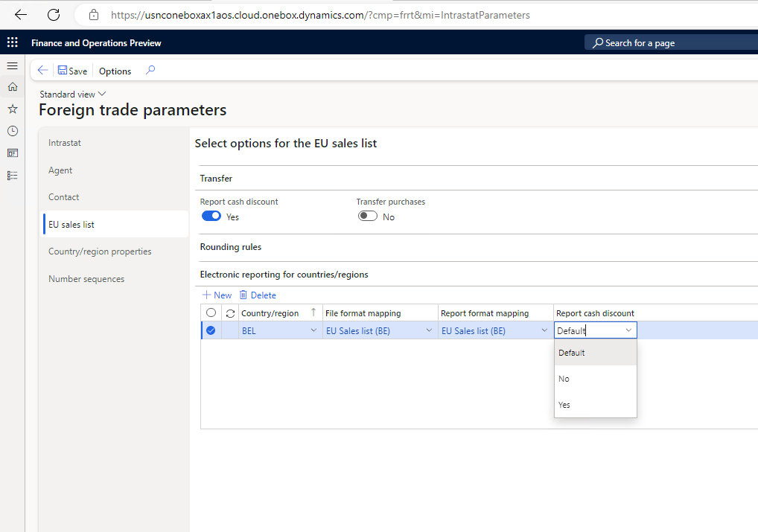Click the sort arrow on Country/region column
The image size is (758, 532).
click(313, 313)
